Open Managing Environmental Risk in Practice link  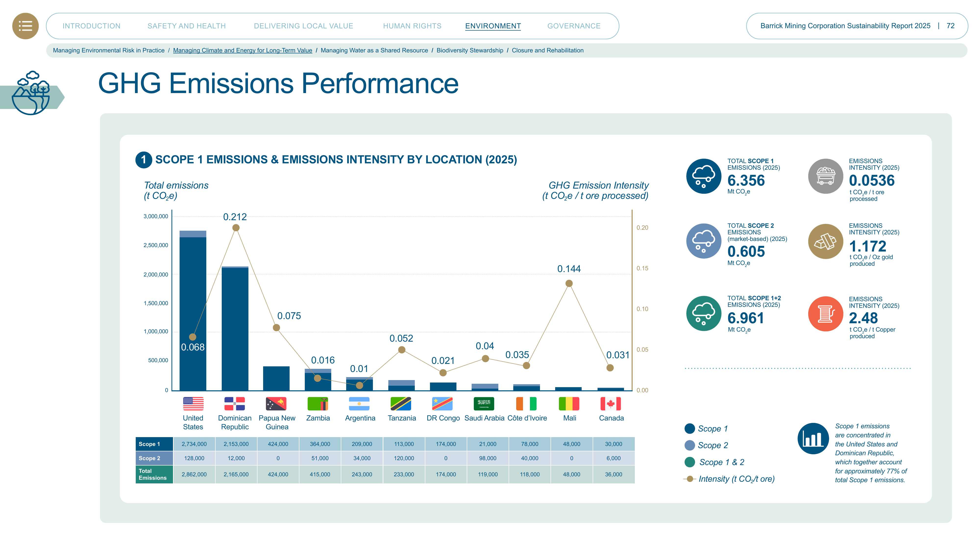click(x=109, y=50)
